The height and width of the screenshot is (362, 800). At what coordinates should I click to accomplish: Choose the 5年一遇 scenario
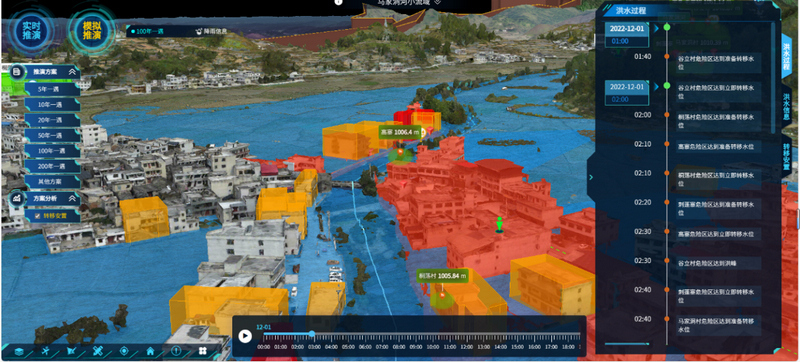click(52, 89)
